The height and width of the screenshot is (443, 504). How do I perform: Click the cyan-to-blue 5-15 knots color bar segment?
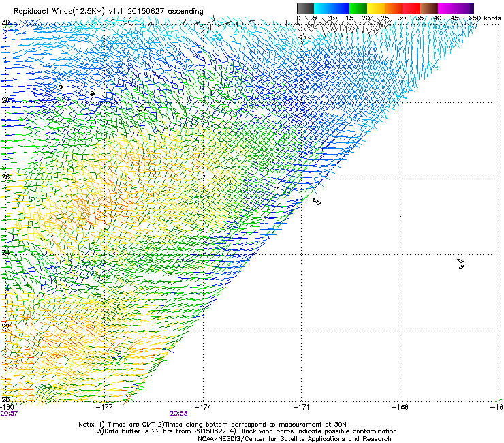click(332, 8)
